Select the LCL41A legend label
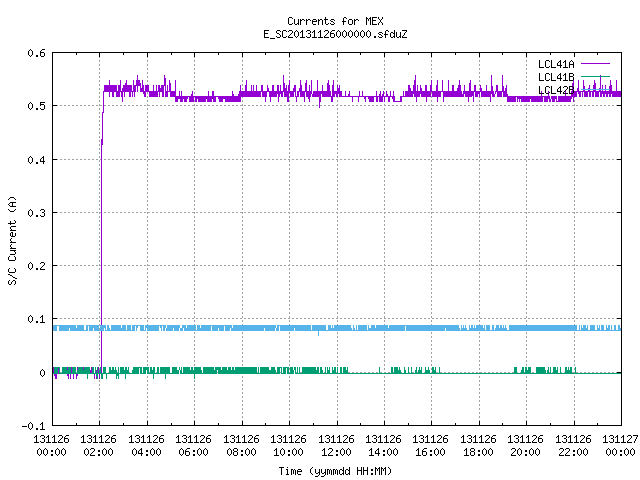 (556, 64)
